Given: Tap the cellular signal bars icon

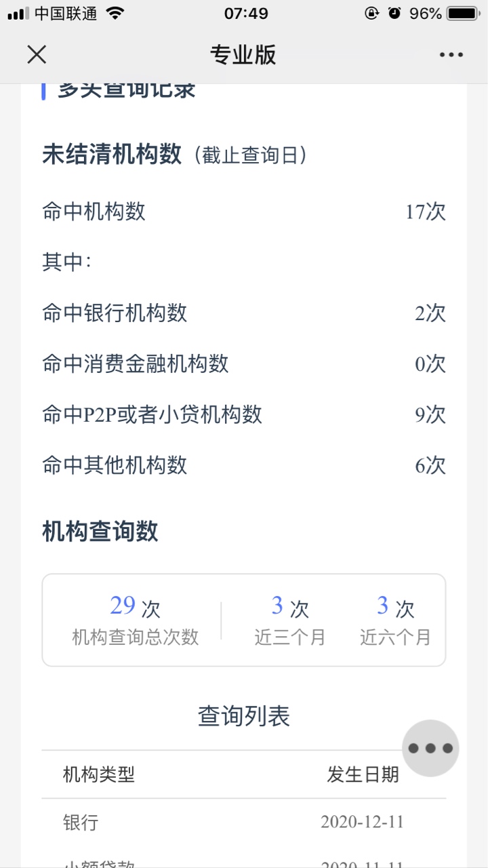Looking at the screenshot, I should coord(18,14).
